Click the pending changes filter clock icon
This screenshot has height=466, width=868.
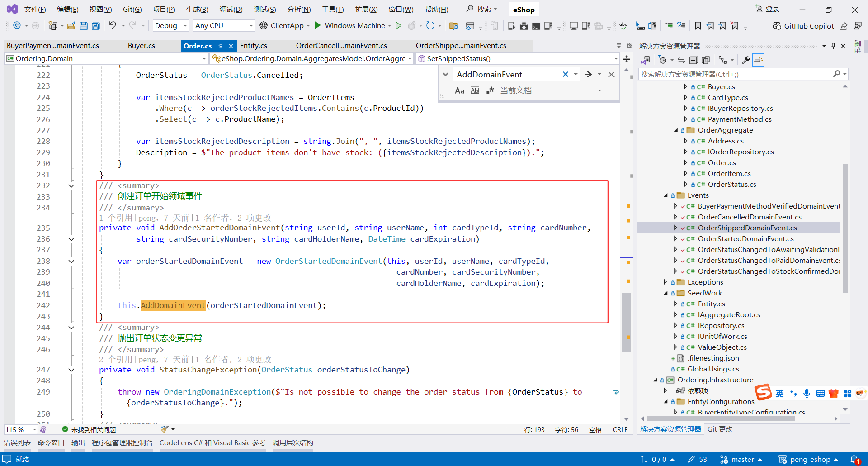pos(663,60)
